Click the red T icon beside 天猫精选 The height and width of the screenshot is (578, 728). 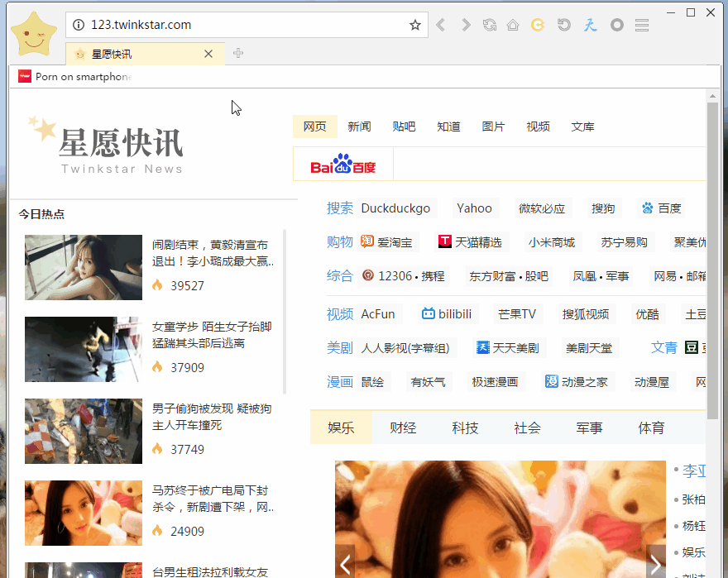443,241
